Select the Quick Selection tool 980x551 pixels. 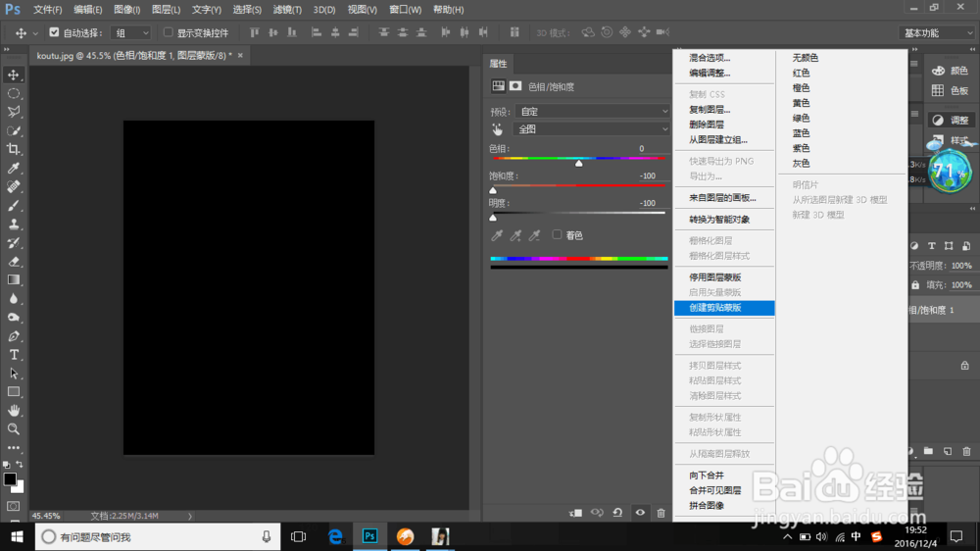pos(13,130)
